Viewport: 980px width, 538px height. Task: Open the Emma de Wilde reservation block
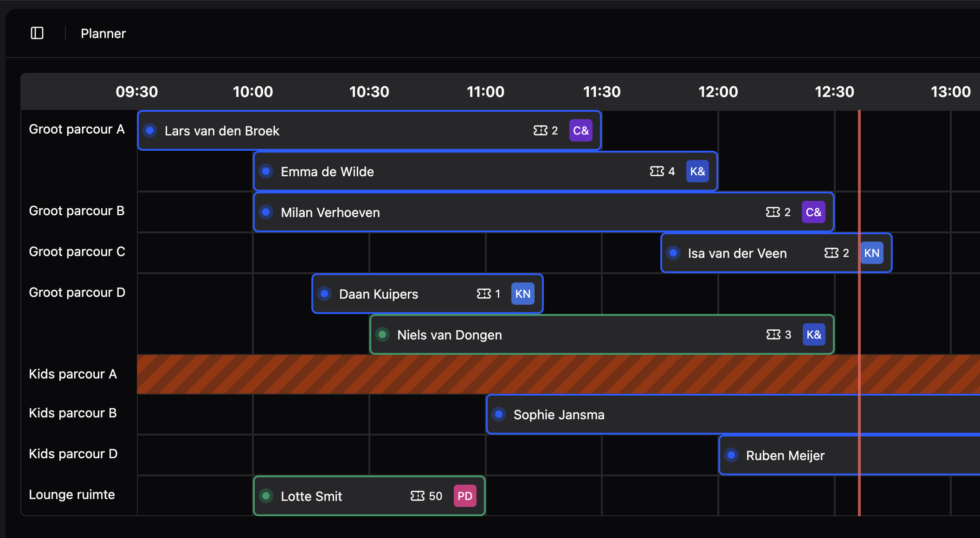click(464, 172)
